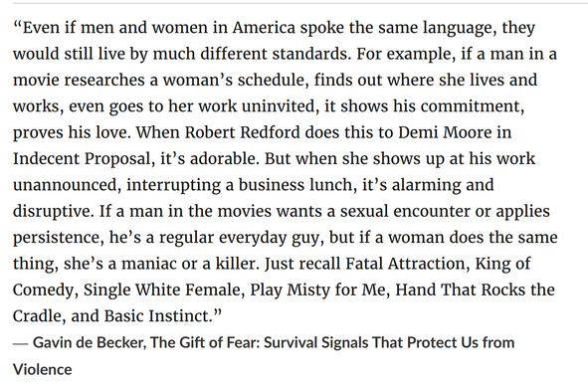588x388 pixels.
Task: Click the wrapped word Violence in the title
Action: click(x=43, y=370)
